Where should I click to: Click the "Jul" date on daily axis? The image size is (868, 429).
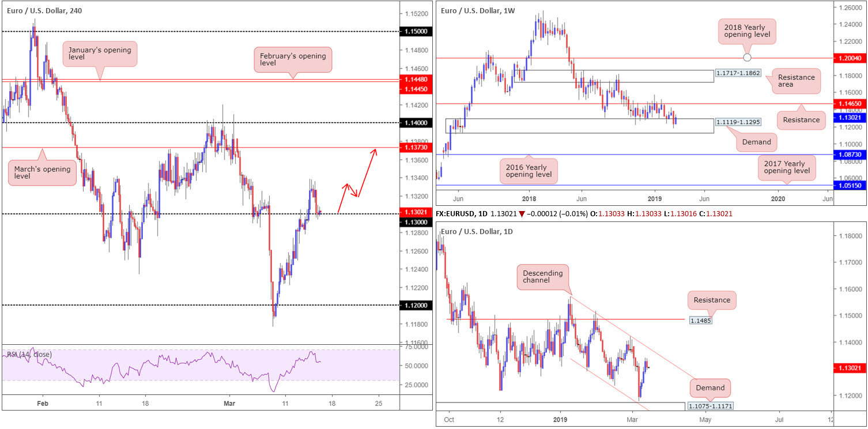[x=780, y=420]
